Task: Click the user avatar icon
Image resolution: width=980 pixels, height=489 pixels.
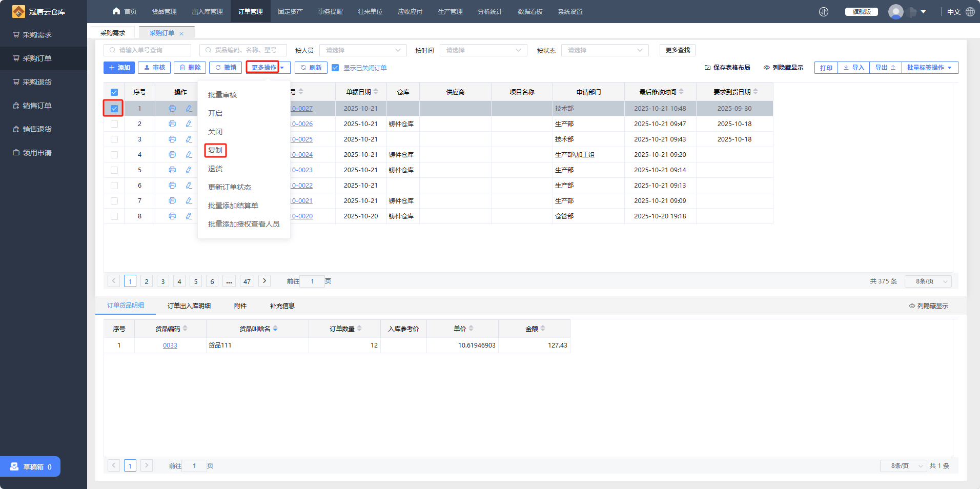Action: pyautogui.click(x=895, y=12)
